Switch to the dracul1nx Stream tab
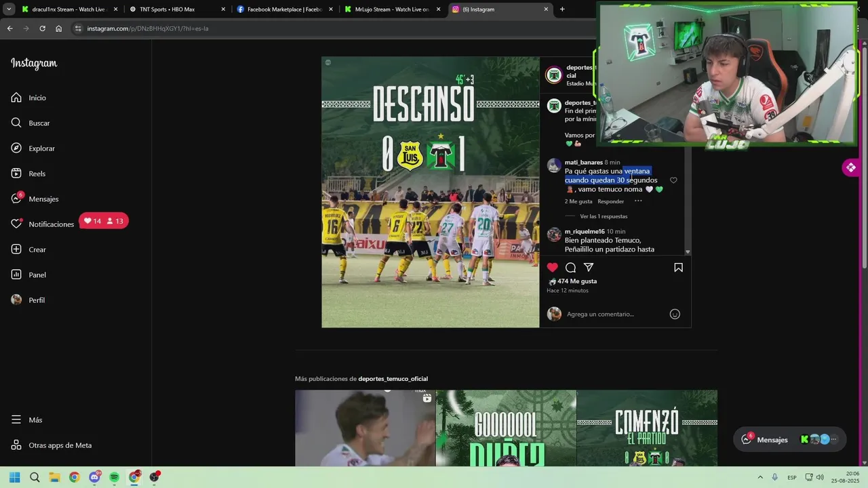The image size is (868, 488). click(x=71, y=9)
